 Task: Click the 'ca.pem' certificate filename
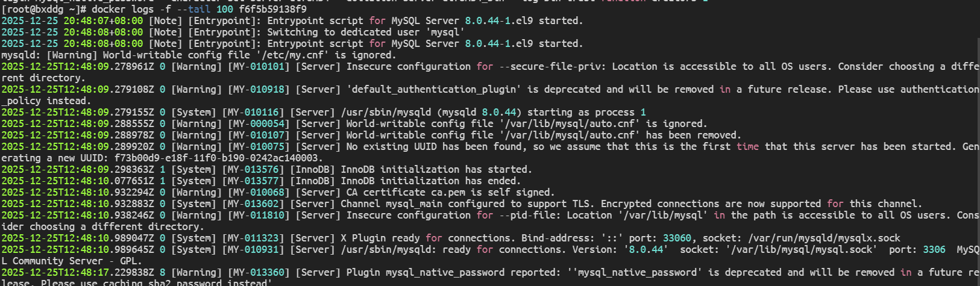448,192
